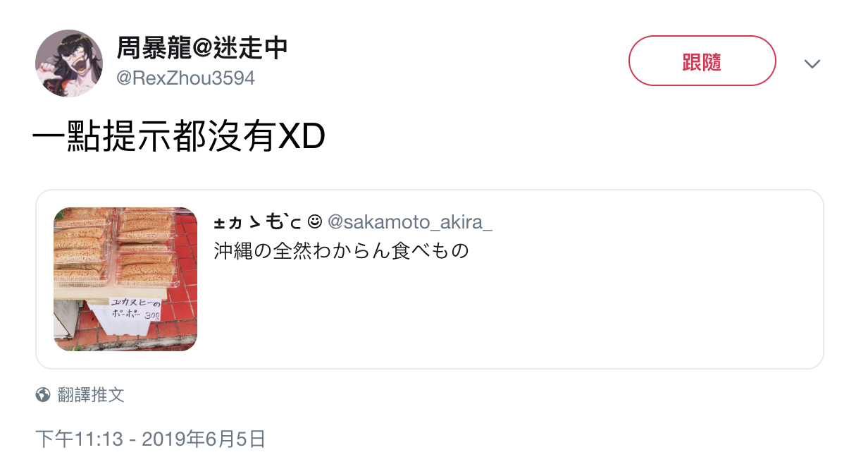Image resolution: width=868 pixels, height=457 pixels.
Task: Open the quoted text 沖縄の全然わからん食べもの
Action: tap(341, 250)
